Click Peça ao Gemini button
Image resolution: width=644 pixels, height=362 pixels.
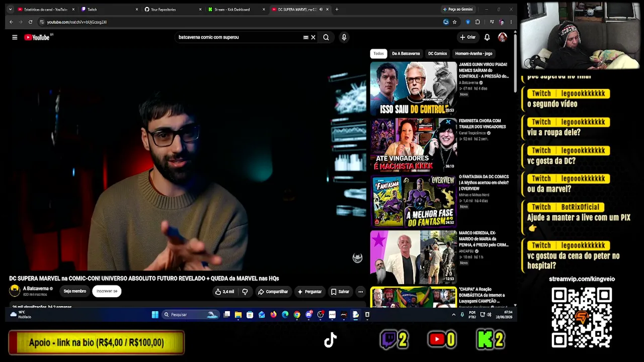click(457, 9)
